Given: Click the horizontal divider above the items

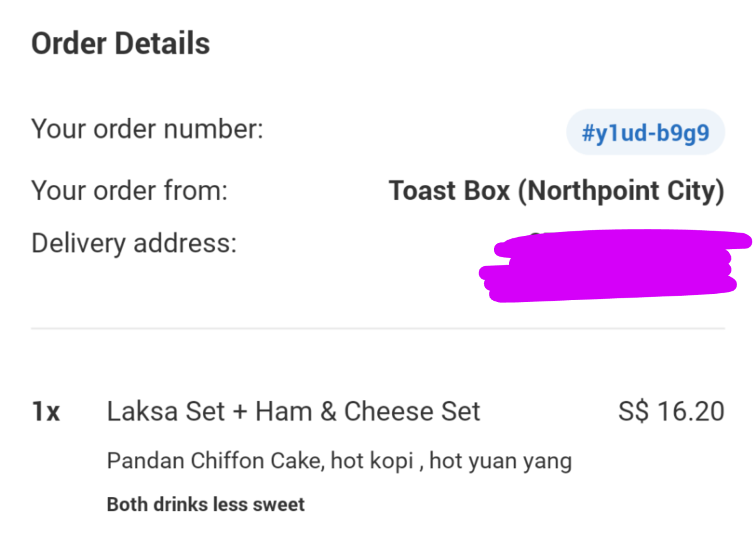Looking at the screenshot, I should coord(378,329).
